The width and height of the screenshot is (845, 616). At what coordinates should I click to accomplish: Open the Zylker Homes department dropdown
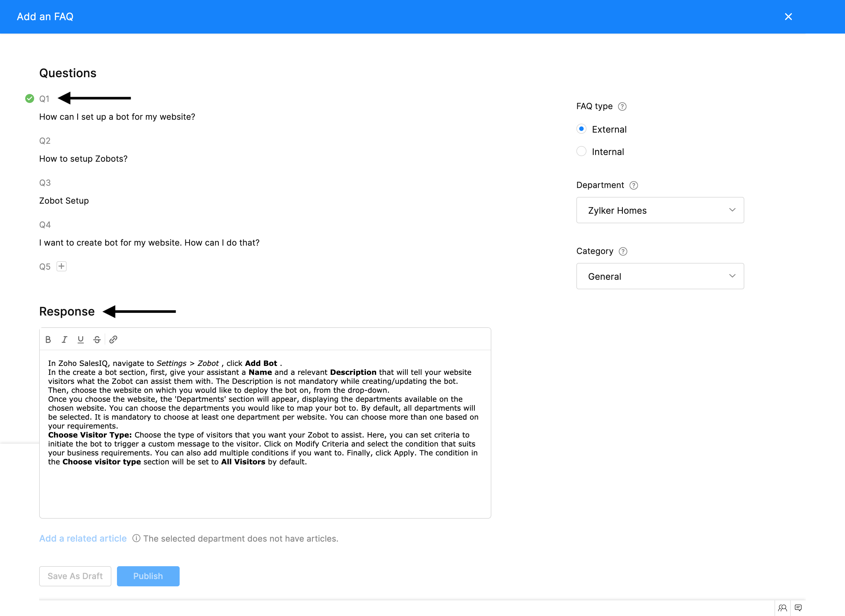[x=660, y=210]
